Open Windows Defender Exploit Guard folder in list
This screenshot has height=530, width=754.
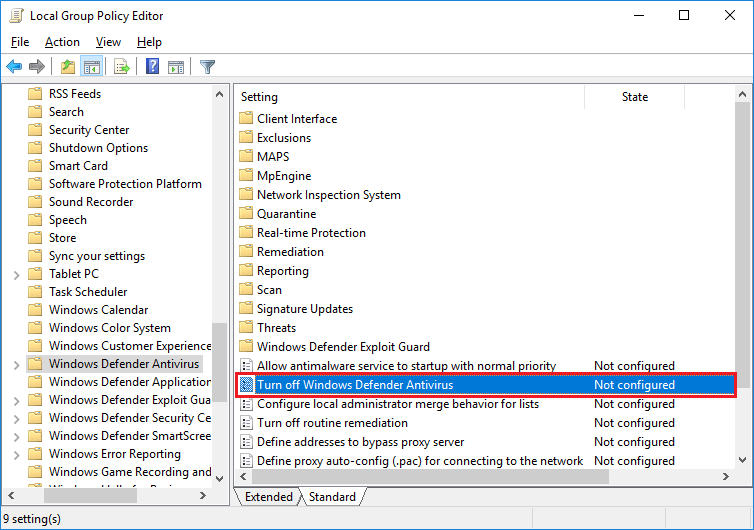[343, 347]
